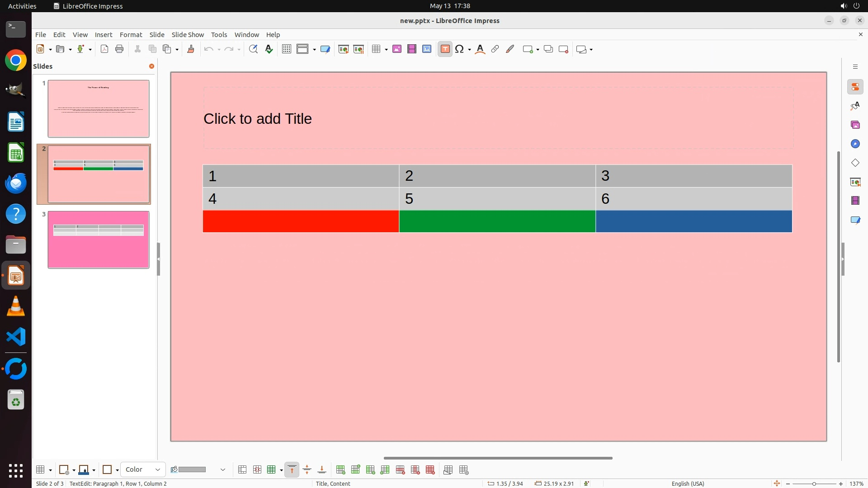Click the Insert Hyperlink icon
The width and height of the screenshot is (868, 488).
click(495, 49)
